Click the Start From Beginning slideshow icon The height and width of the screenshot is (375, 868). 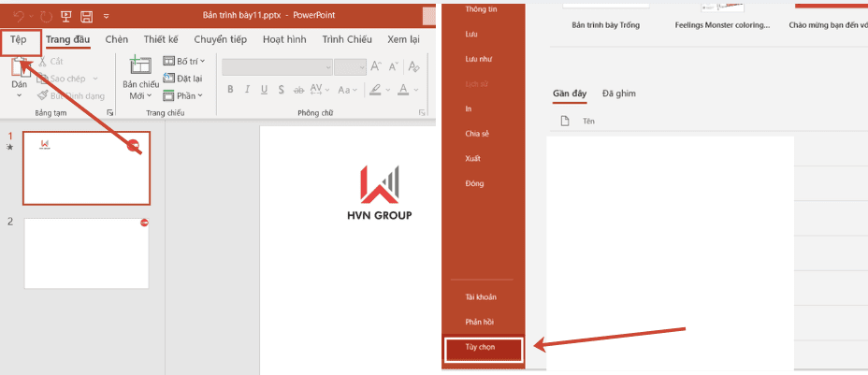pos(66,16)
